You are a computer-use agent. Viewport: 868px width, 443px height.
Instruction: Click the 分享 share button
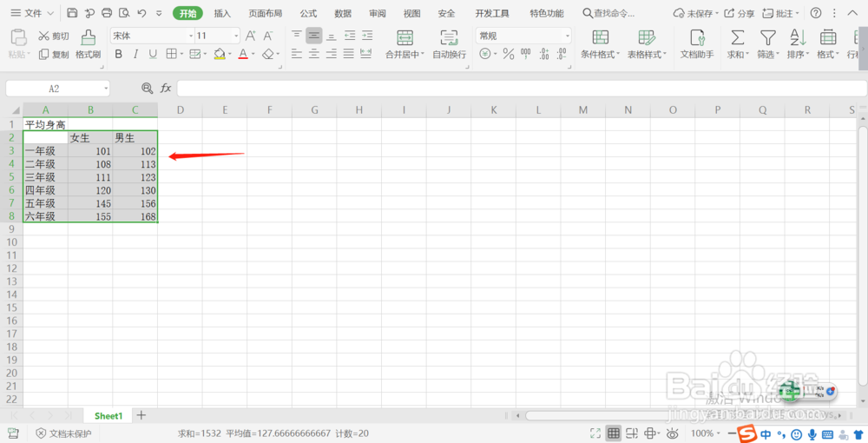(x=739, y=13)
